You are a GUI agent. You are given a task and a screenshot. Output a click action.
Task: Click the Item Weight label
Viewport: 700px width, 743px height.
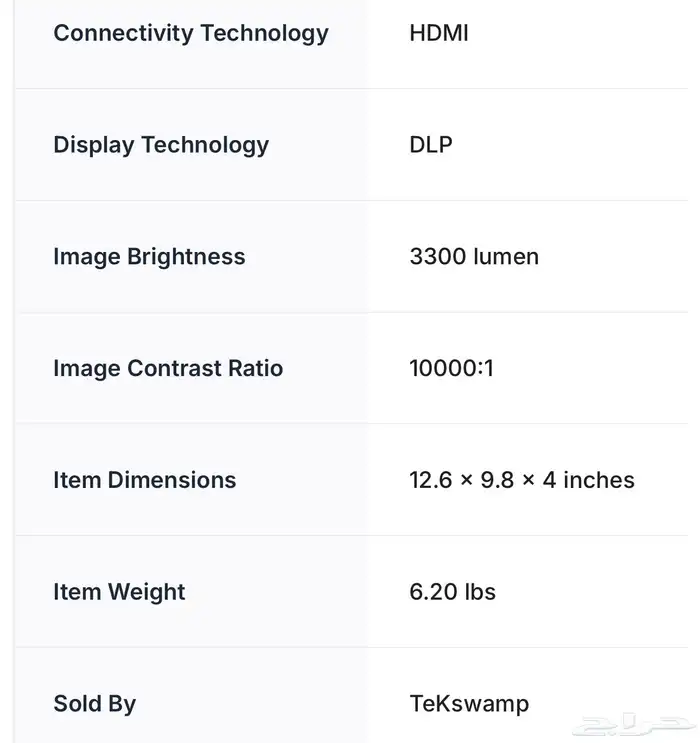[x=119, y=593]
